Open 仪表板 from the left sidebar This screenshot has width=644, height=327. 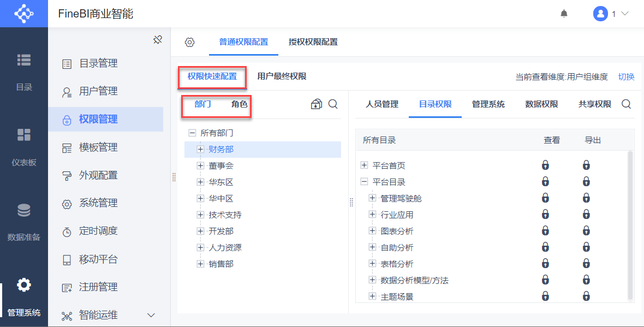(24, 146)
